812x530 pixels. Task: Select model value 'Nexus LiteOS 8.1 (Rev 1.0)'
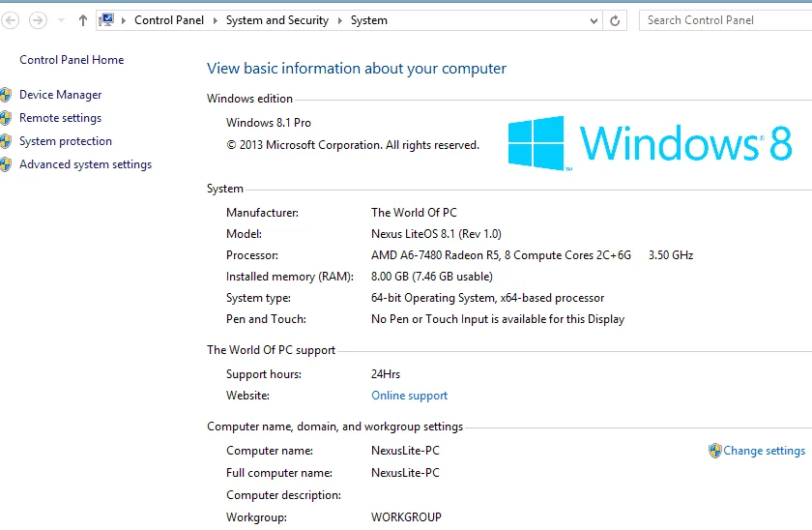436,234
